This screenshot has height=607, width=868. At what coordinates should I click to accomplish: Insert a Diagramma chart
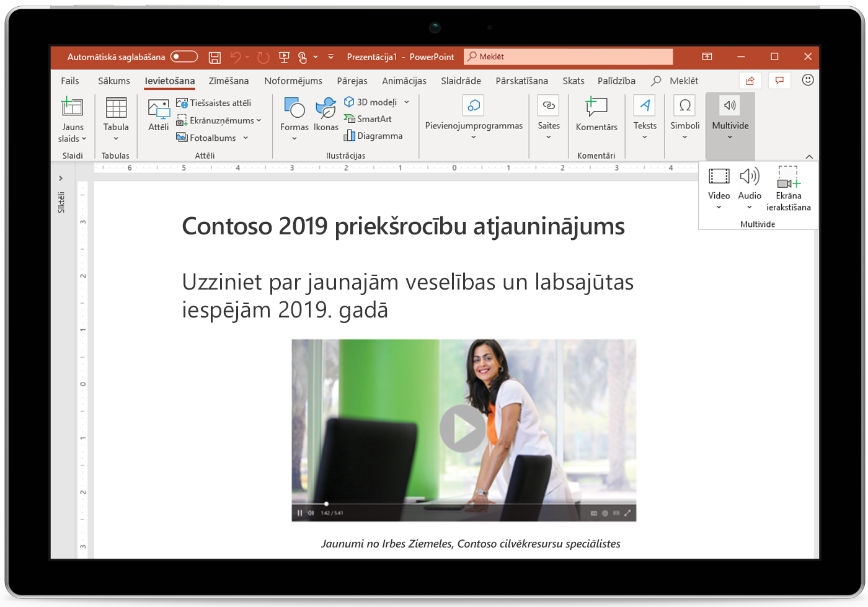point(373,136)
